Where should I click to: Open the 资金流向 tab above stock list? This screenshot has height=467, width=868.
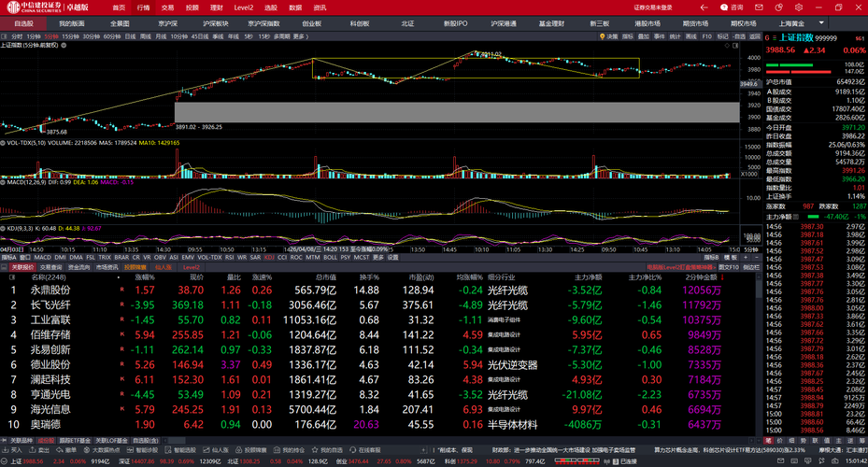(x=79, y=267)
